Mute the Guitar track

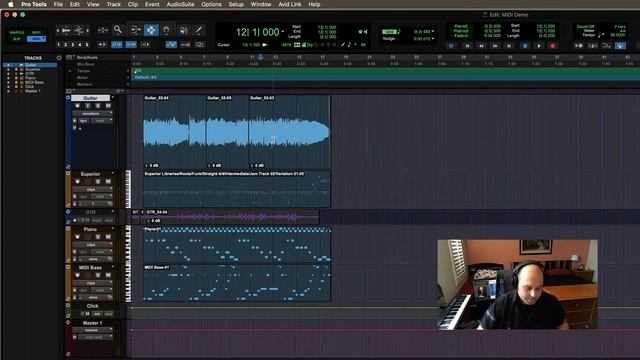(x=108, y=106)
